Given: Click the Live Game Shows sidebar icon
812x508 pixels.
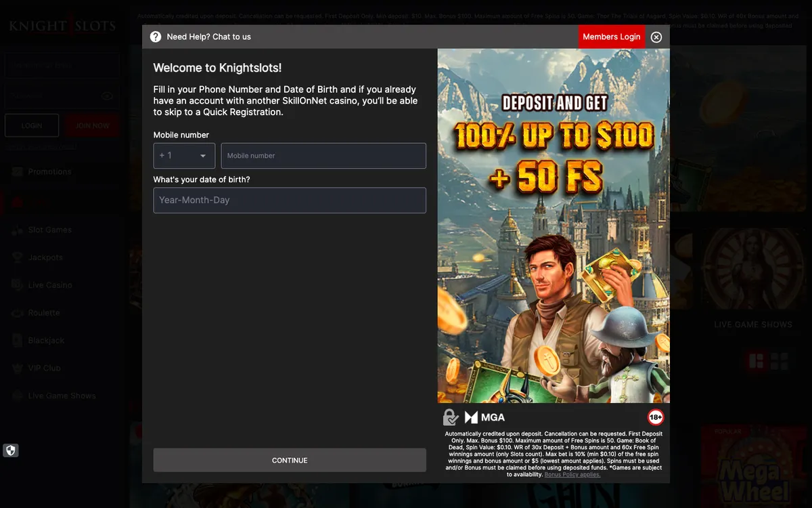Looking at the screenshot, I should 17,396.
